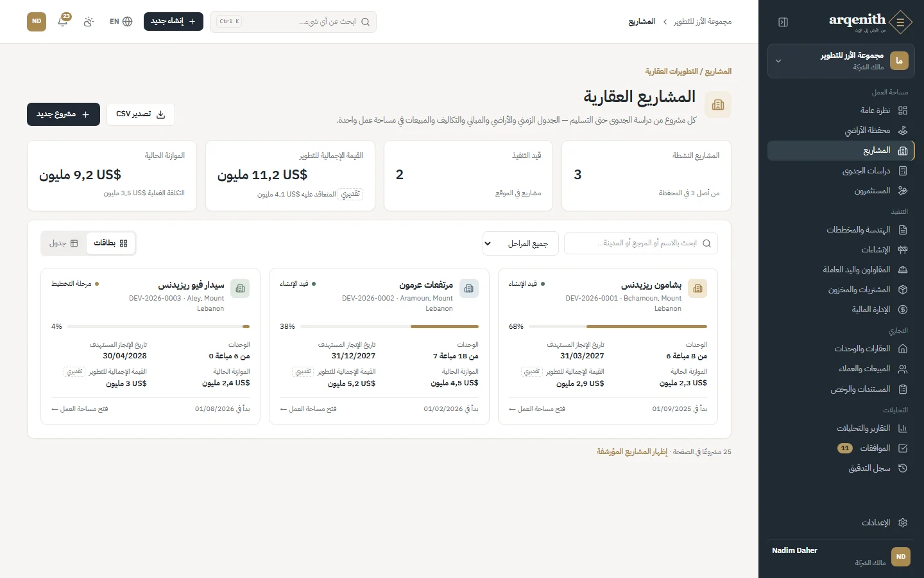Click the المقاولون واليد العاملة helmet icon
The height and width of the screenshot is (578, 924).
click(903, 270)
